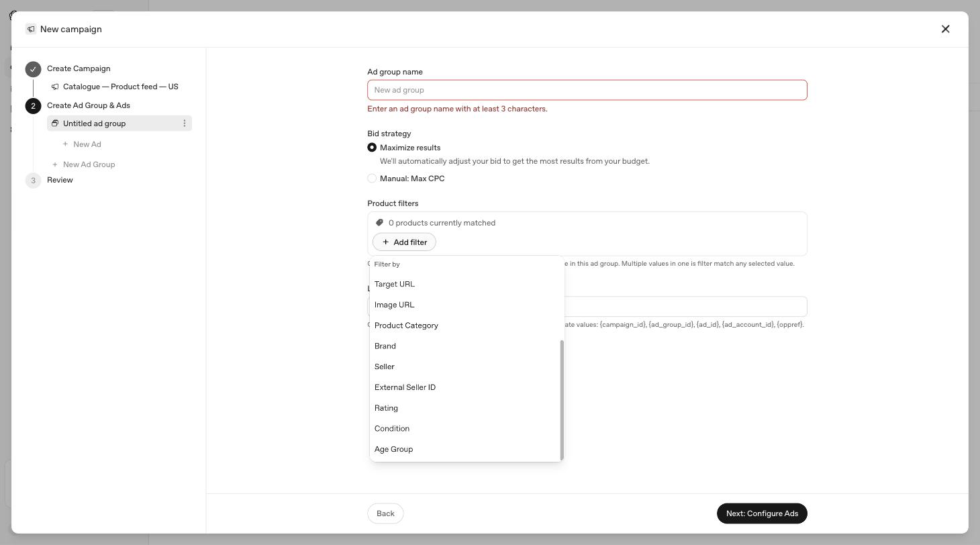Open the Add filter dropdown
This screenshot has height=545, width=980.
click(404, 242)
